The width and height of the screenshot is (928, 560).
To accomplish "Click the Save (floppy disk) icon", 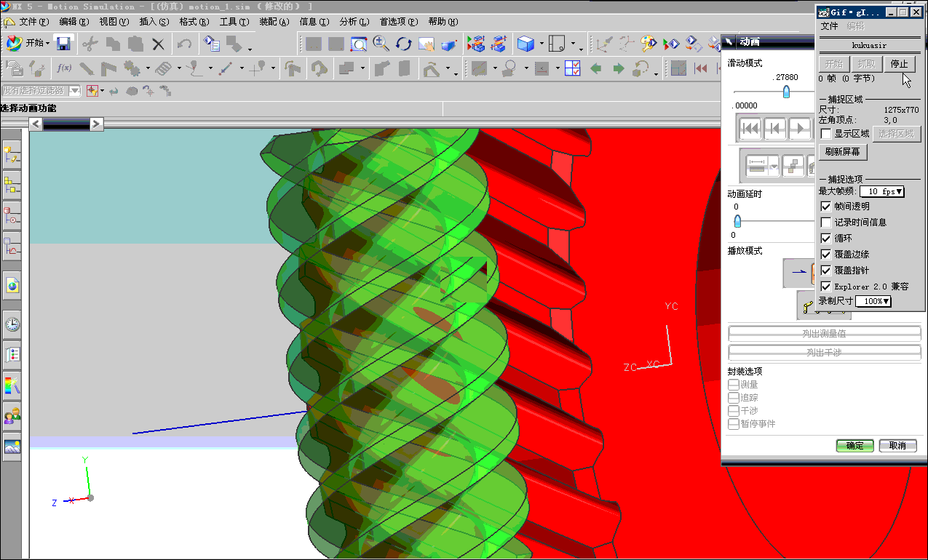I will [63, 43].
